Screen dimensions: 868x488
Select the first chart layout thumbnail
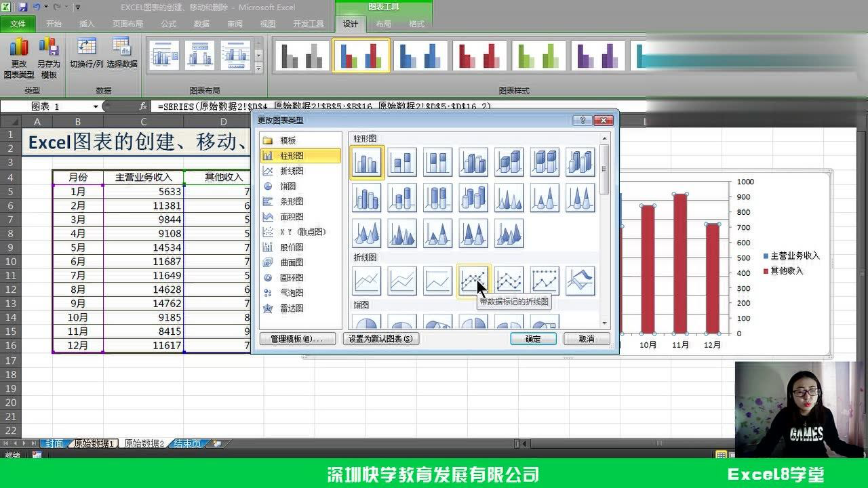[164, 56]
